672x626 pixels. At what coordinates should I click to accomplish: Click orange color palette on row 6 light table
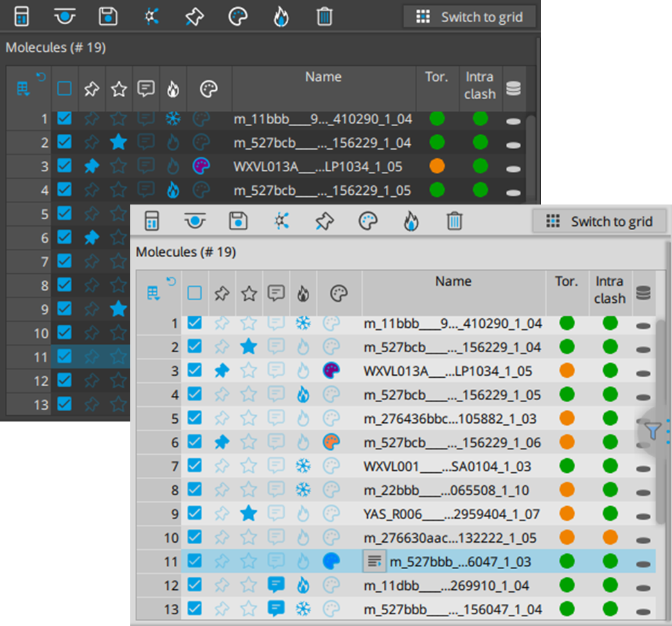(x=331, y=442)
